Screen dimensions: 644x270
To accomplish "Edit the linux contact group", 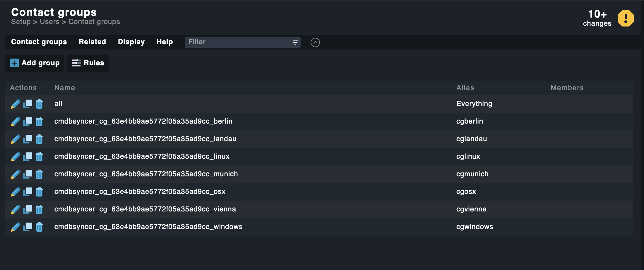I will click(16, 157).
